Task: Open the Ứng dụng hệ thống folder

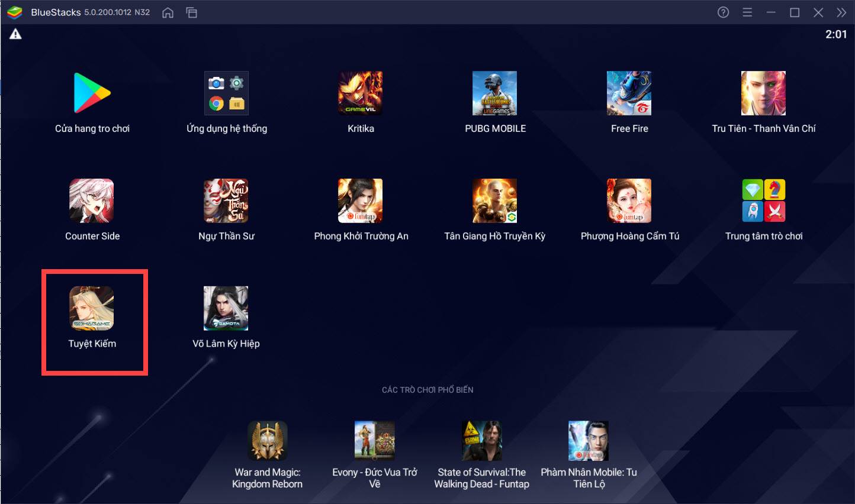Action: [226, 93]
